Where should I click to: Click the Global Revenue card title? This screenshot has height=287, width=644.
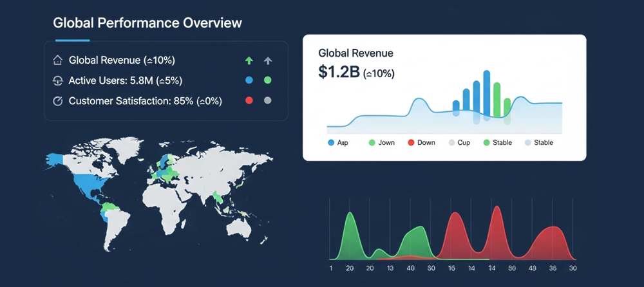click(355, 53)
